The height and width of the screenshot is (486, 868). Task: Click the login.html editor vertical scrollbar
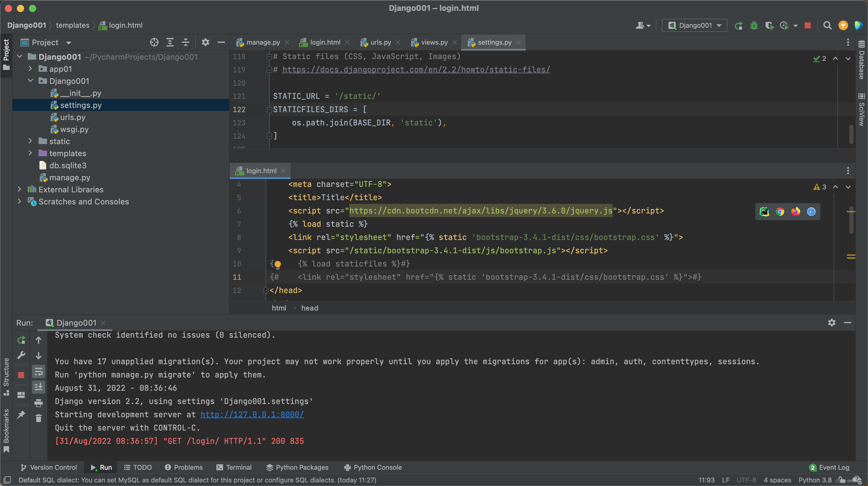pyautogui.click(x=851, y=220)
